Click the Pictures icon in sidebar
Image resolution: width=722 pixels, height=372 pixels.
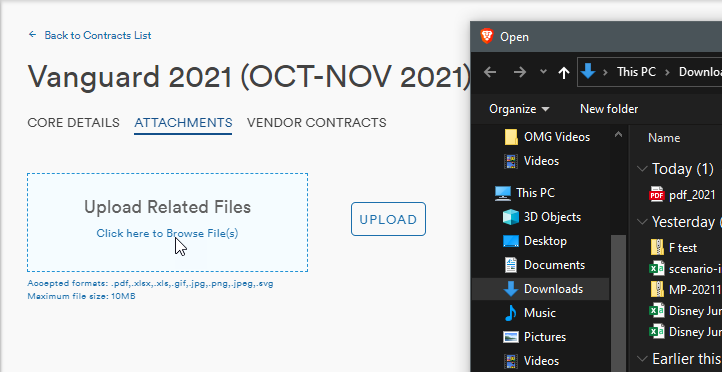[x=511, y=337]
